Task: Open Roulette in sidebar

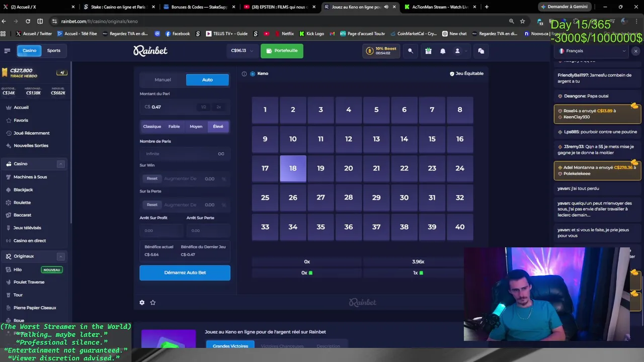Action: 22,203
